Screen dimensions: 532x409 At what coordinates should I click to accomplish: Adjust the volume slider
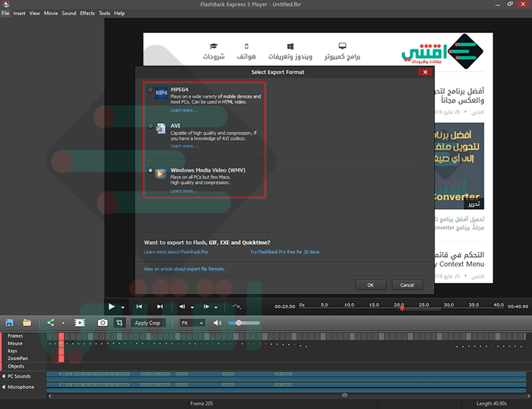244,323
